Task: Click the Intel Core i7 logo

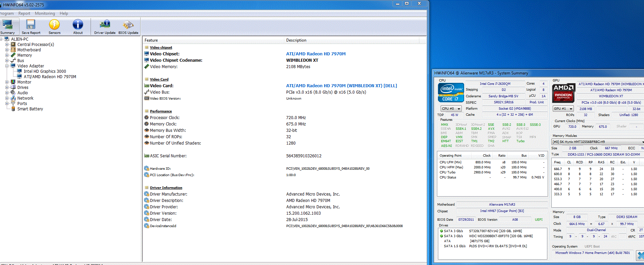Action: [451, 92]
